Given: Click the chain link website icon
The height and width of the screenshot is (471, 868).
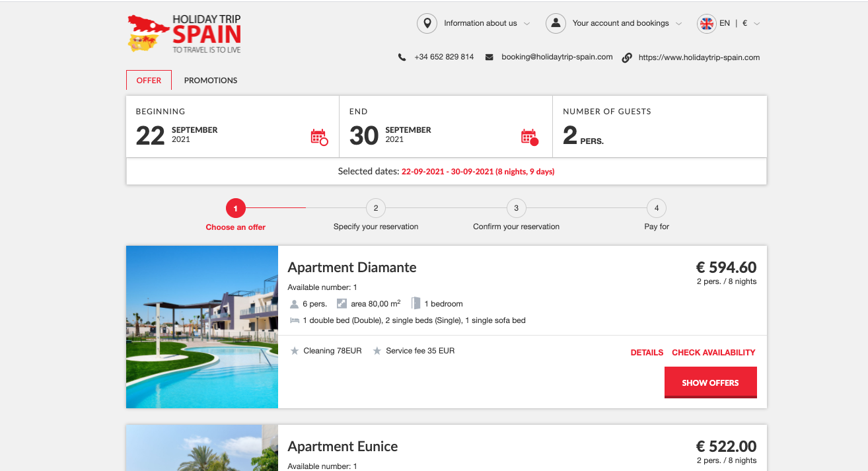Looking at the screenshot, I should click(627, 57).
